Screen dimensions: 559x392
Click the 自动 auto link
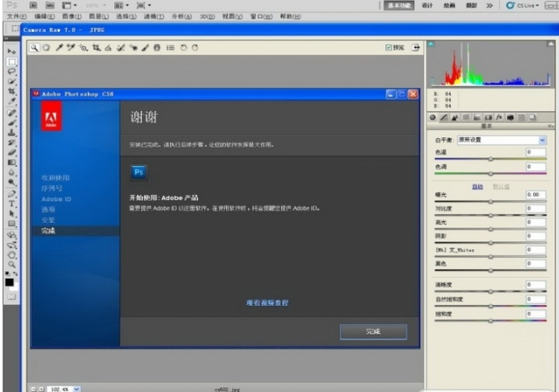[x=478, y=187]
